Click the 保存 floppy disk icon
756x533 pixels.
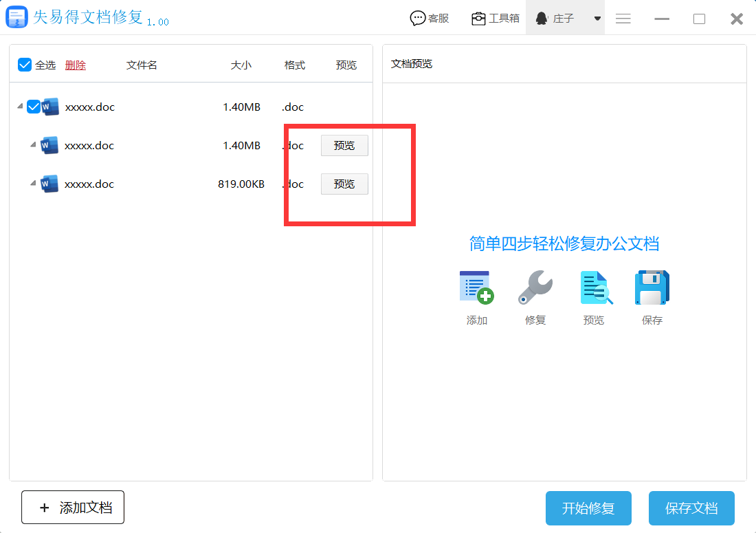point(652,287)
